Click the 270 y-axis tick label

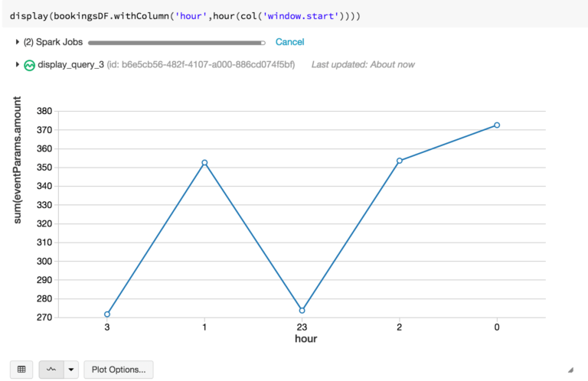tap(44, 317)
